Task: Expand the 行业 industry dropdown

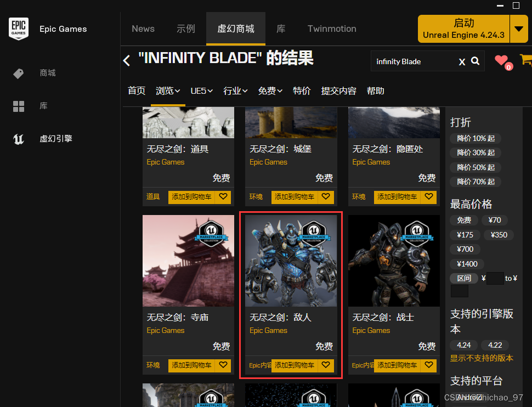Action: point(235,91)
